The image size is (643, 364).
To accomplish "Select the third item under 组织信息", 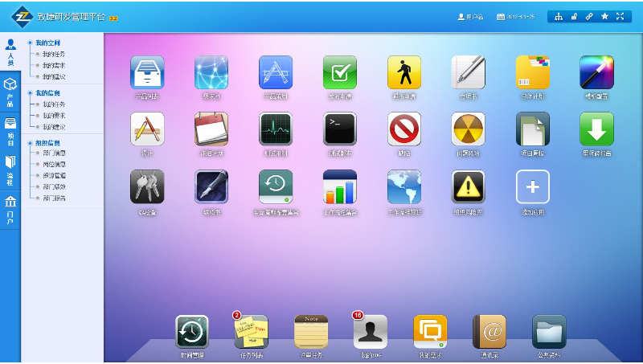I will pyautogui.click(x=54, y=175).
